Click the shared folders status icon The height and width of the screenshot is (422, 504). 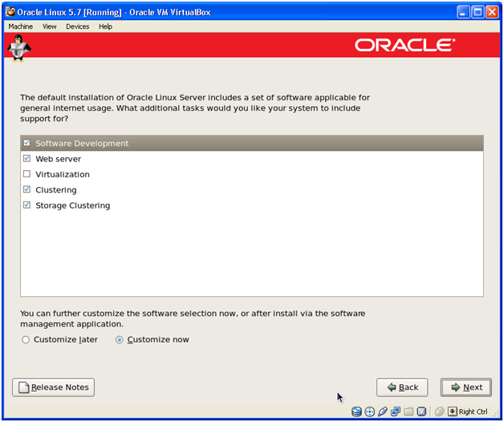pos(408,412)
